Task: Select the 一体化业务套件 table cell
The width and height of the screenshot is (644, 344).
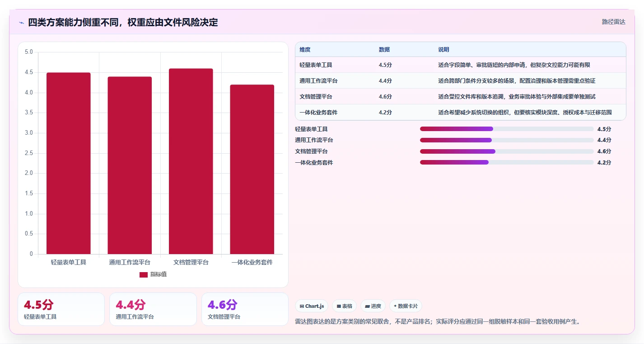Action: (x=318, y=113)
